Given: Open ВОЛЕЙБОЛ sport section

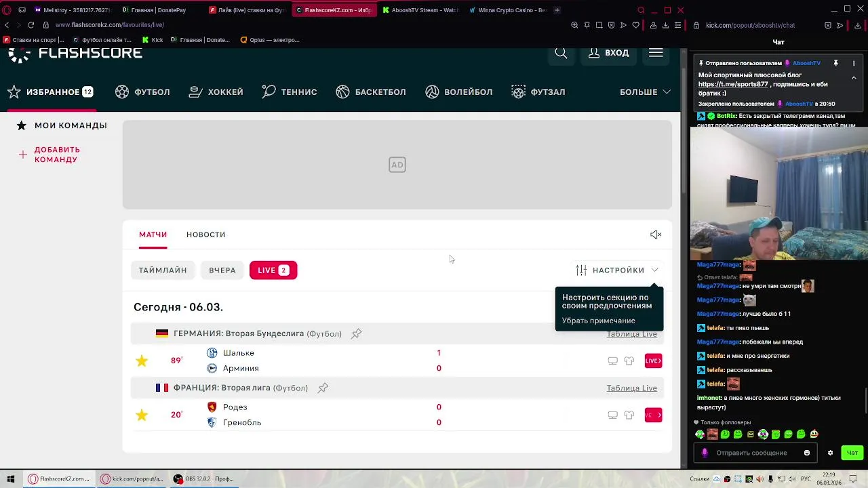Looking at the screenshot, I should (458, 92).
